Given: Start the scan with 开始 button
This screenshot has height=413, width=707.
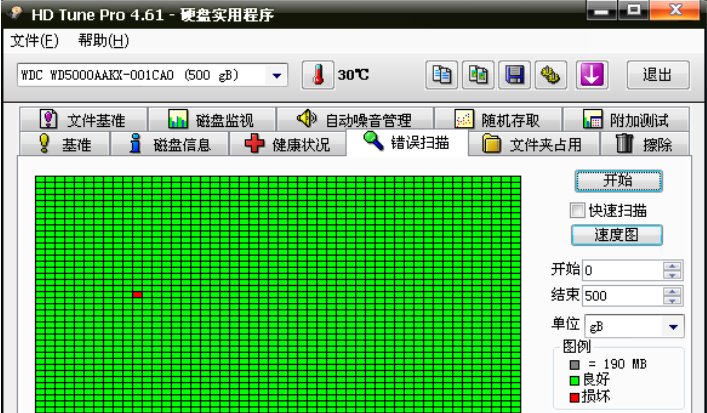Looking at the screenshot, I should pyautogui.click(x=618, y=181).
